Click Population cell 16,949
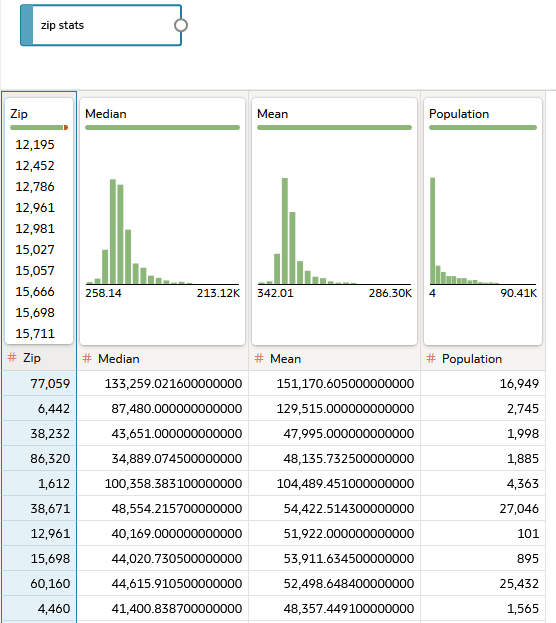Screen dimensions: 556x623 483,383
